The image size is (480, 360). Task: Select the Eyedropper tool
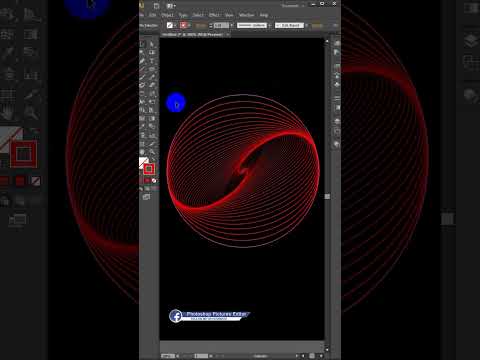tap(142, 127)
